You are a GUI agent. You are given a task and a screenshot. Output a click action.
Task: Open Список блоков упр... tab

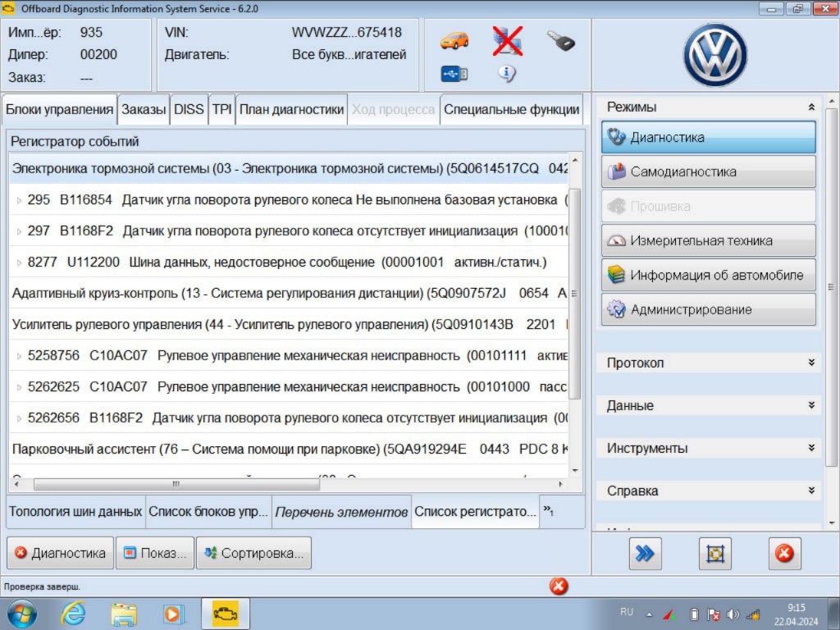(x=208, y=512)
